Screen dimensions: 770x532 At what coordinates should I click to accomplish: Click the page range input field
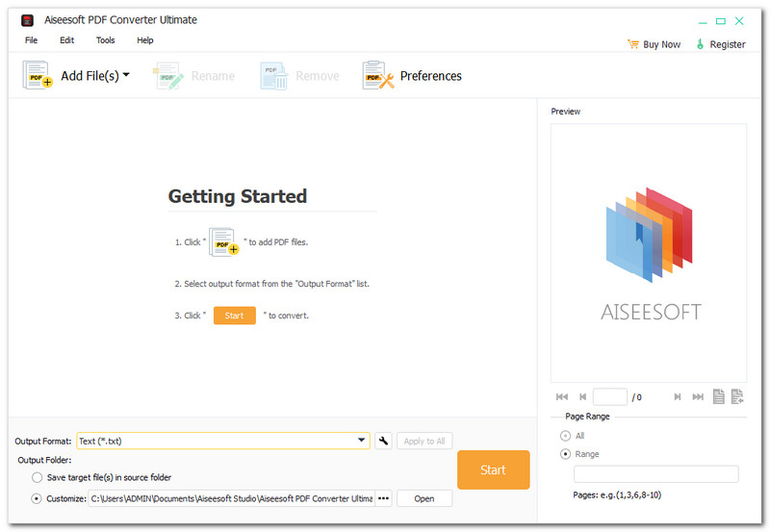(655, 474)
